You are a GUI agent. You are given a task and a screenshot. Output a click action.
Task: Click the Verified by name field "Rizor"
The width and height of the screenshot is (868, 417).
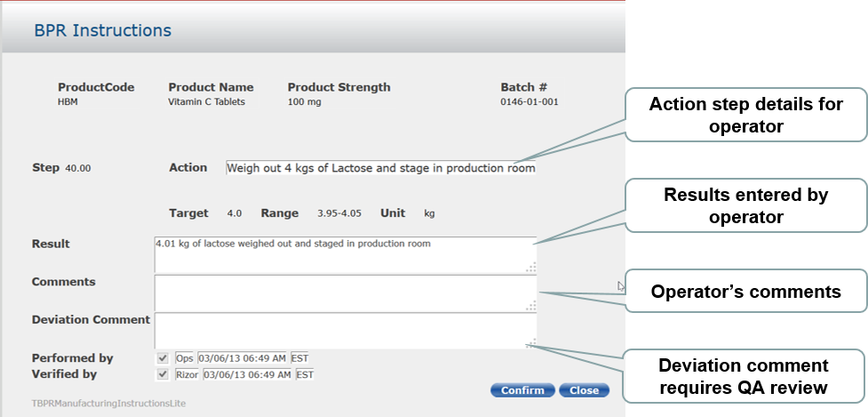[187, 374]
